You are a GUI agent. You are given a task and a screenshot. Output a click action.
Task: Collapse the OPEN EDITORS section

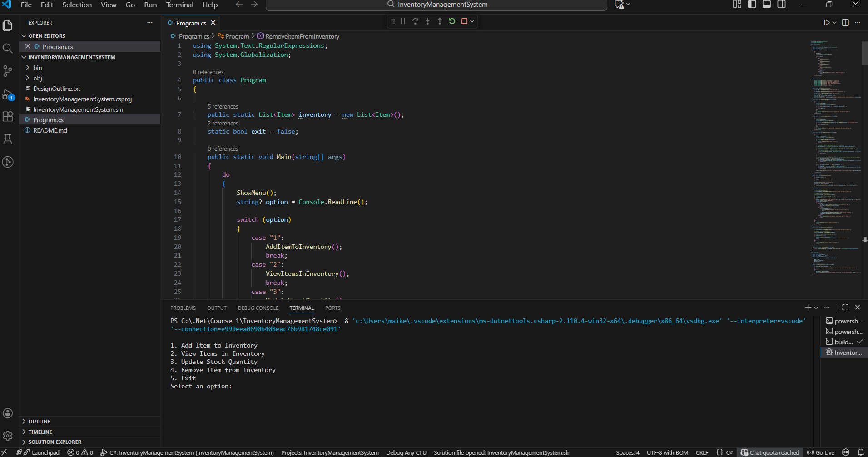47,35
